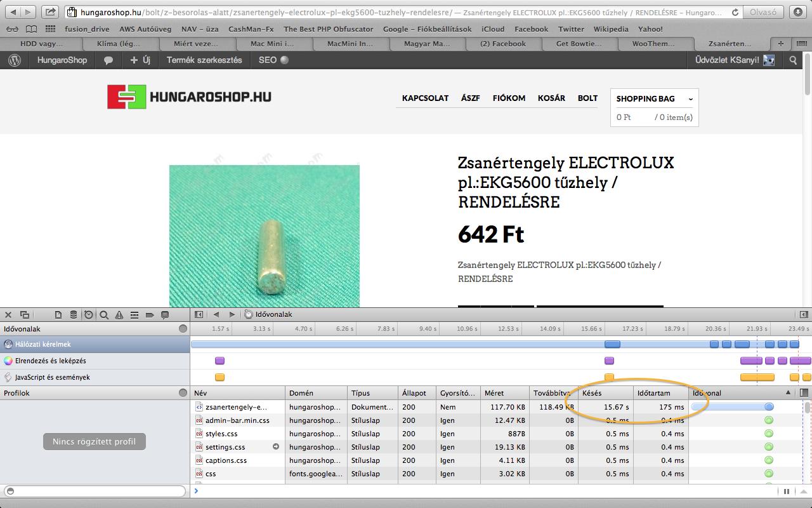Screen dimensions: 812x508
Task: Go forward in inspector content history
Action: click(232, 314)
